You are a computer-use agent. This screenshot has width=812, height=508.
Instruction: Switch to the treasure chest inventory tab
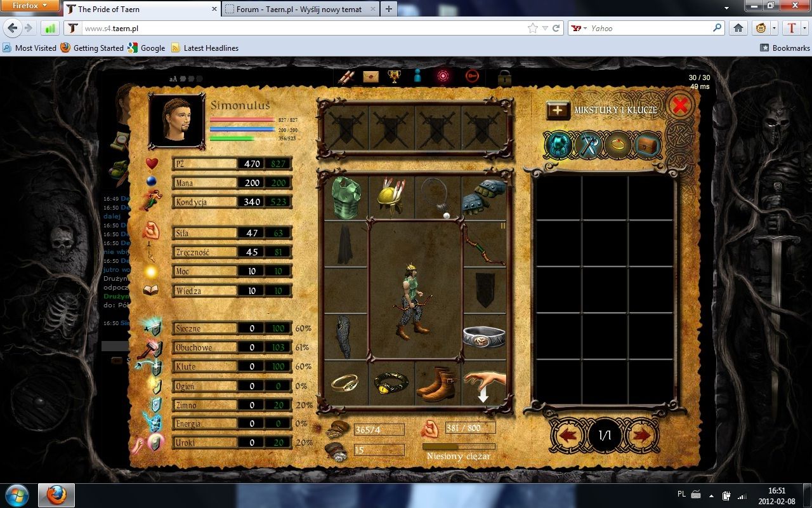[648, 145]
